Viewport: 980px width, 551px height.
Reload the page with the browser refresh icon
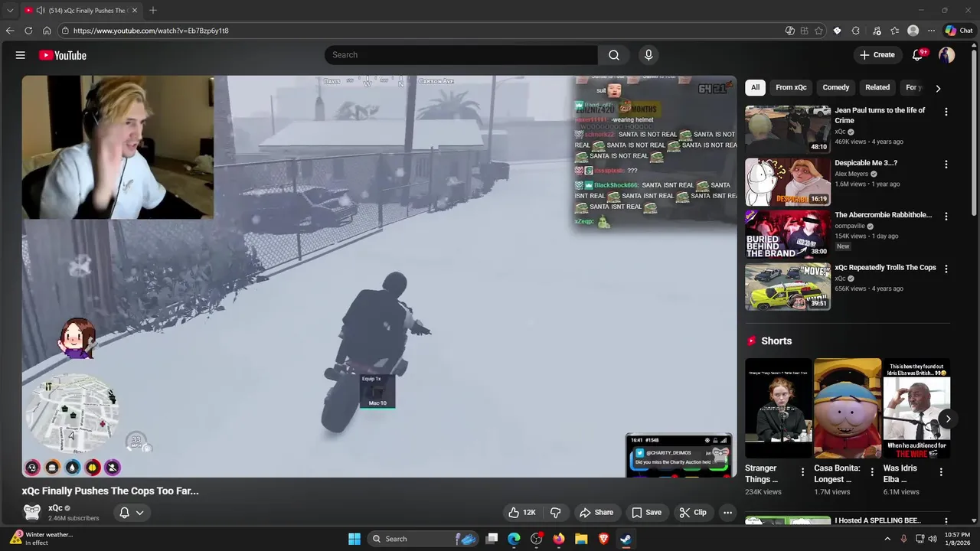click(28, 31)
